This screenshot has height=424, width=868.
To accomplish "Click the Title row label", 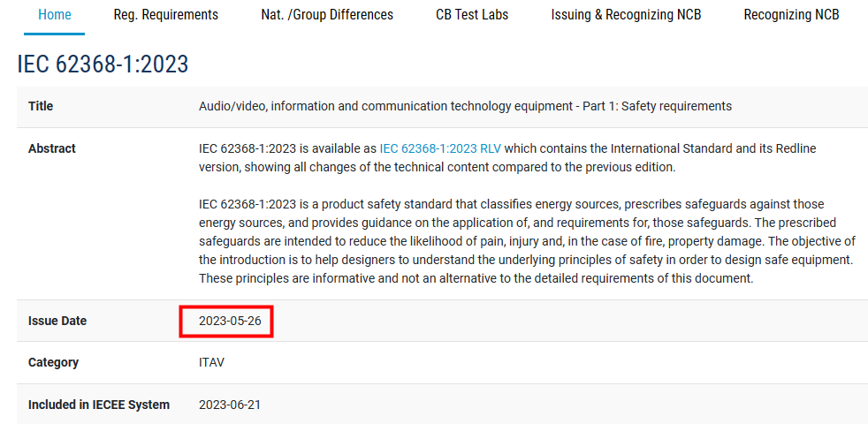I will tap(41, 106).
